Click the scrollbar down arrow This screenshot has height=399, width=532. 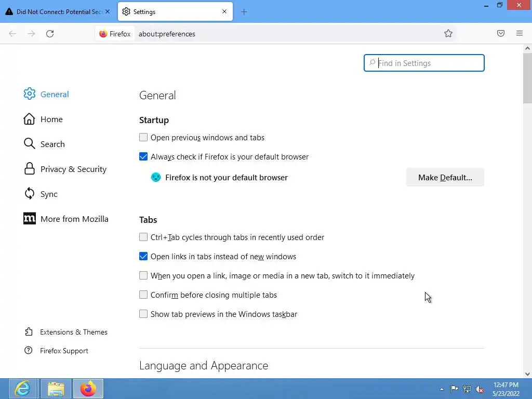527,374
